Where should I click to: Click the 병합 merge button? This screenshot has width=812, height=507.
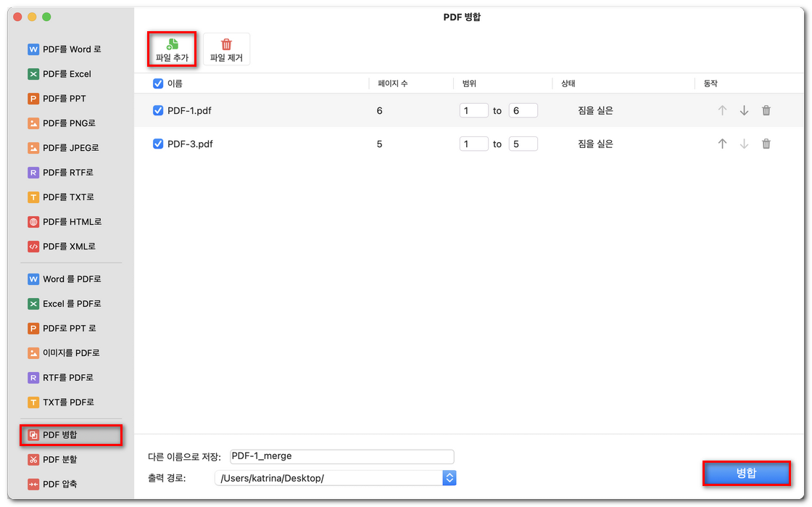coord(746,473)
